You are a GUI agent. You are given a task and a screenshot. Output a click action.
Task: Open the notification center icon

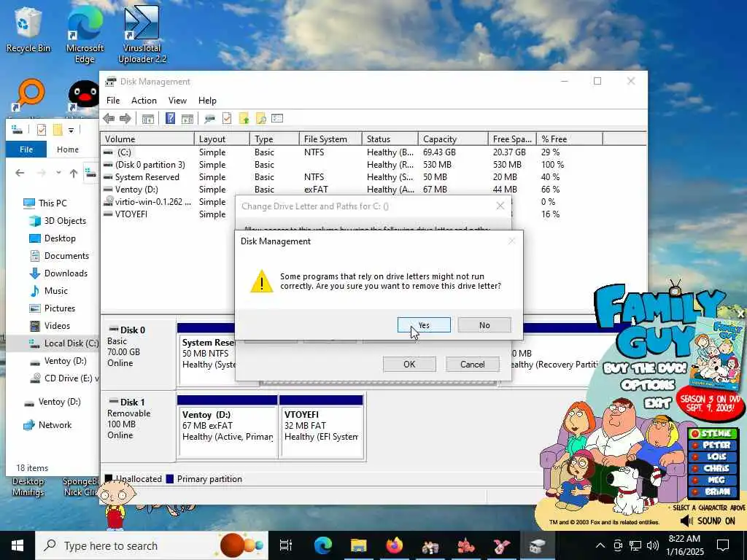click(x=723, y=545)
